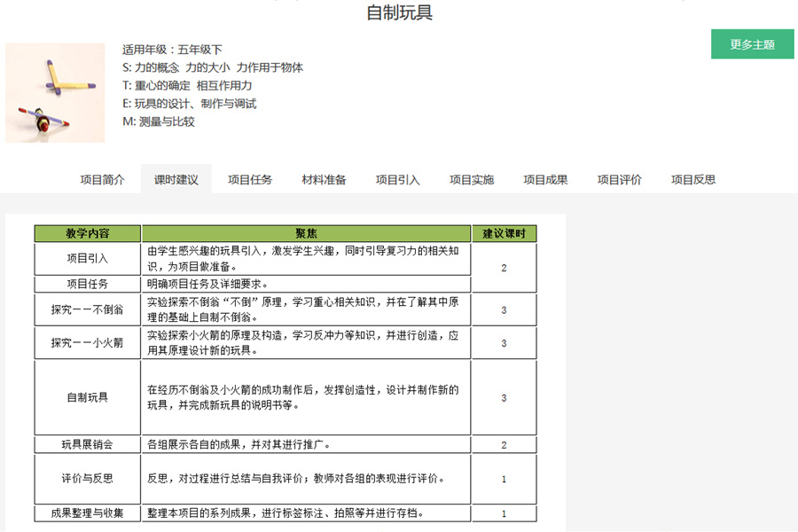Click the 教学内容 table column header
The height and width of the screenshot is (532, 798).
coord(88,234)
